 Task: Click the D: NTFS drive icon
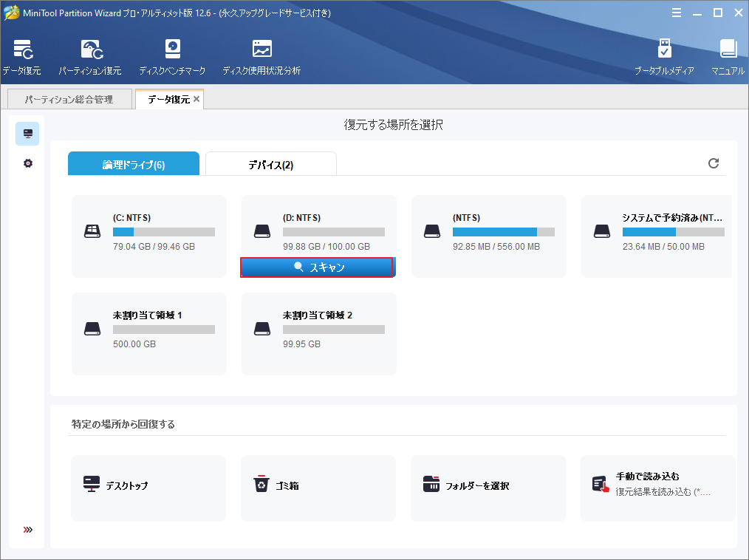[262, 232]
